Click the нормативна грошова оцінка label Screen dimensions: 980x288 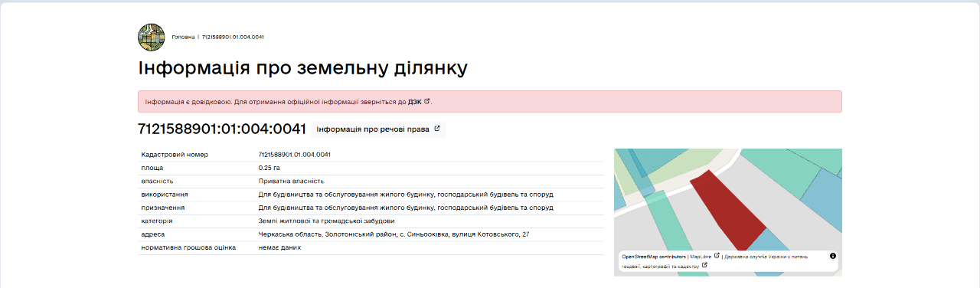(x=188, y=247)
